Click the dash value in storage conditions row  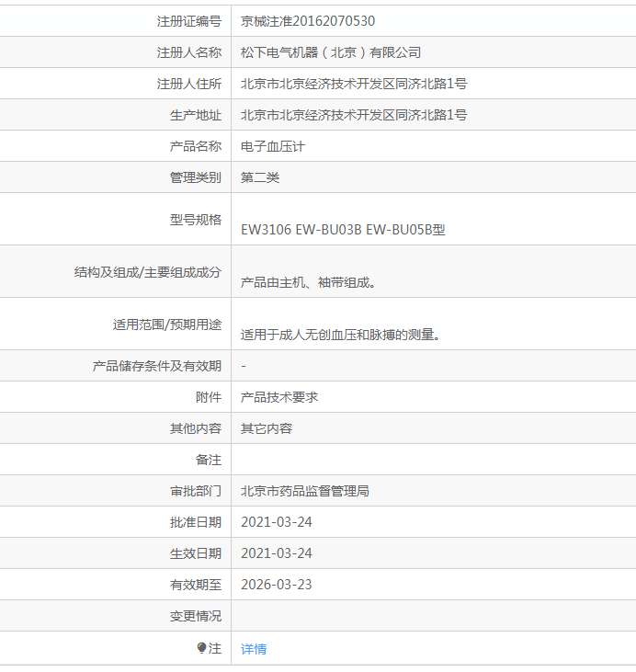tap(244, 366)
